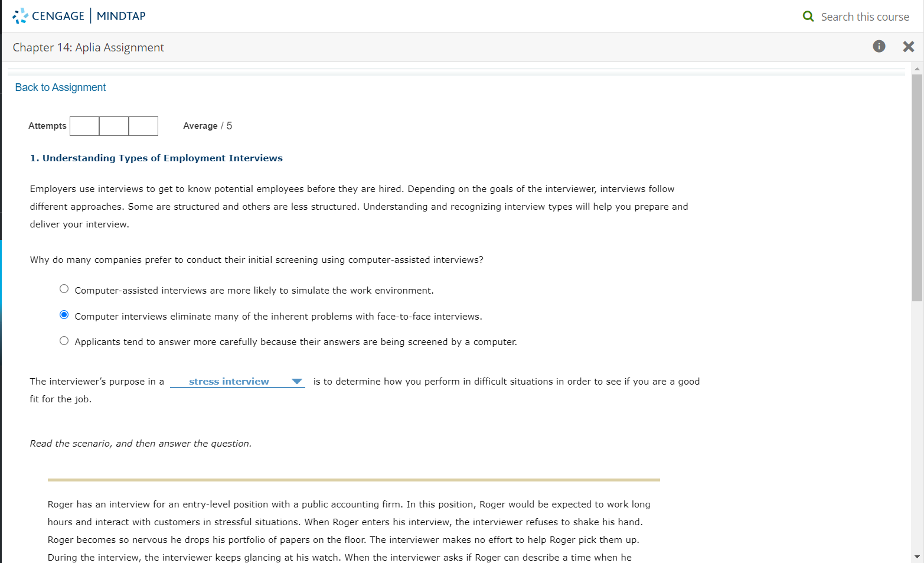Click the scrollbar down arrow icon
924x563 pixels.
point(918,556)
